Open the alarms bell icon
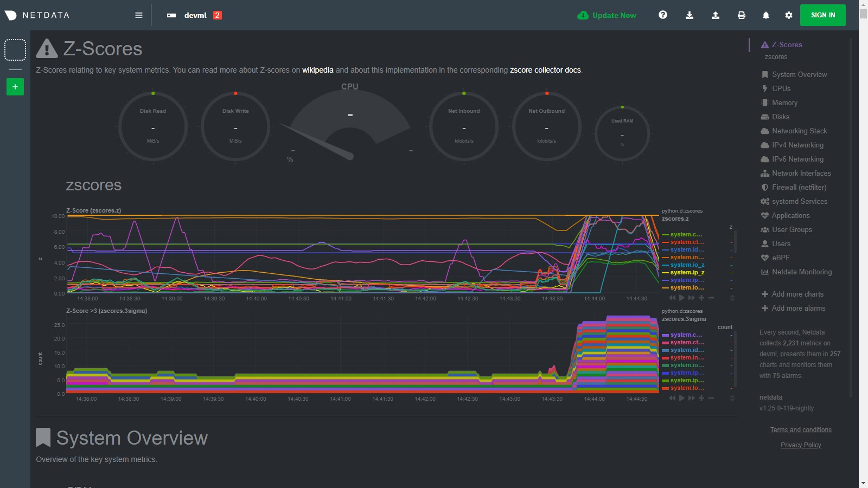 click(766, 15)
